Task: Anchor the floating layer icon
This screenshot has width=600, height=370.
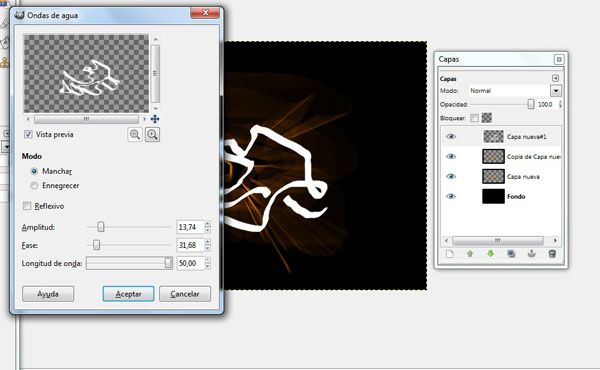Action: point(531,254)
